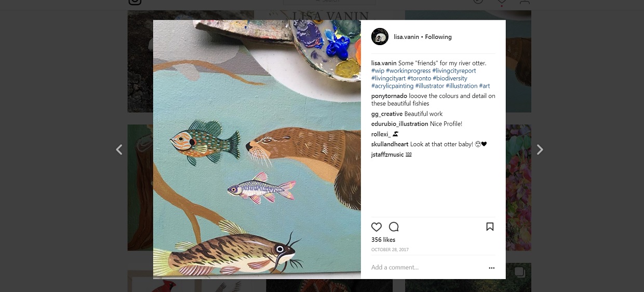
Task: View ponytornado commenter profile
Action: click(x=389, y=96)
